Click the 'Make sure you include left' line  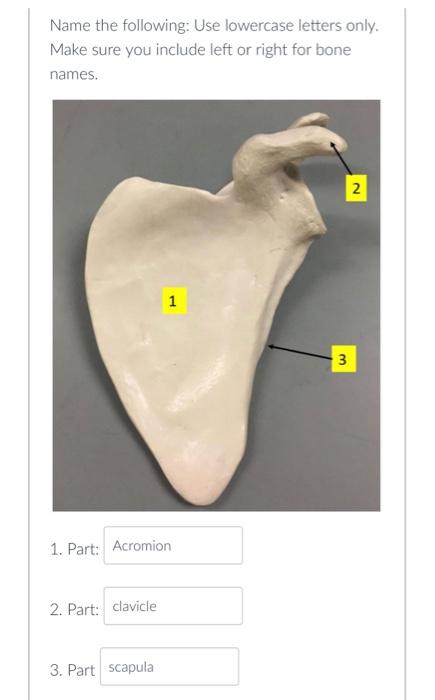tap(201, 50)
